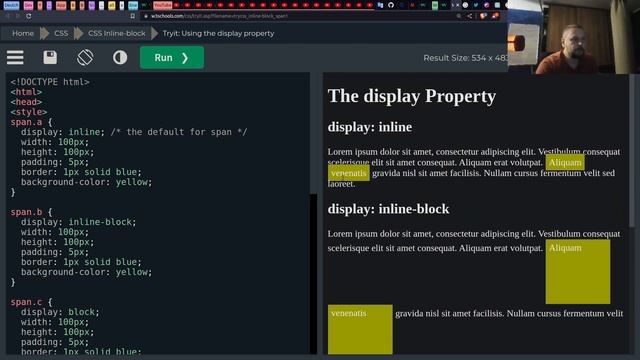Click the large inline-block yellow 'venenatis' box
The height and width of the screenshot is (360, 640).
(x=360, y=329)
